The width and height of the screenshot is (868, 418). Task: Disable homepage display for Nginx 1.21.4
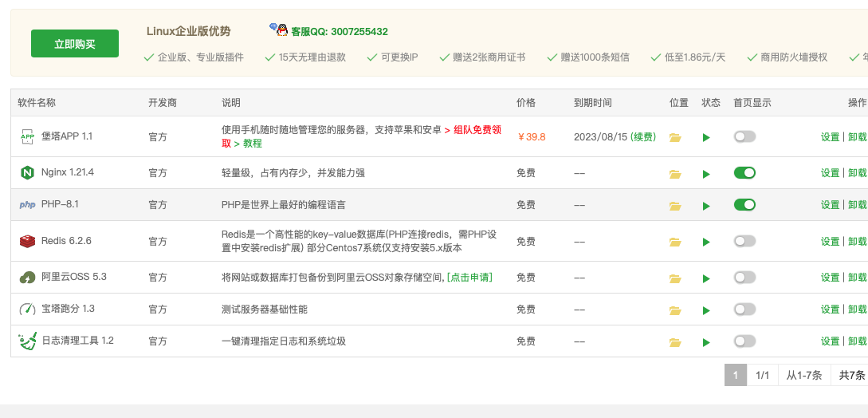[744, 173]
